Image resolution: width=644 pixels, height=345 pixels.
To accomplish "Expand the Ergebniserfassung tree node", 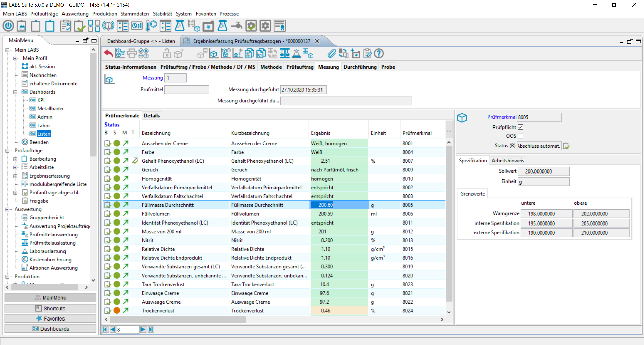I will [15, 176].
